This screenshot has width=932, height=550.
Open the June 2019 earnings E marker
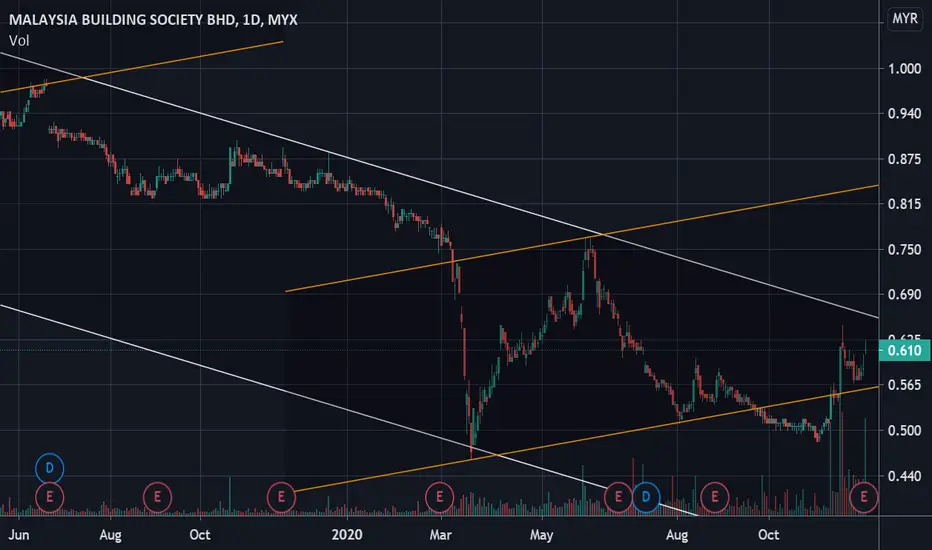pos(50,496)
